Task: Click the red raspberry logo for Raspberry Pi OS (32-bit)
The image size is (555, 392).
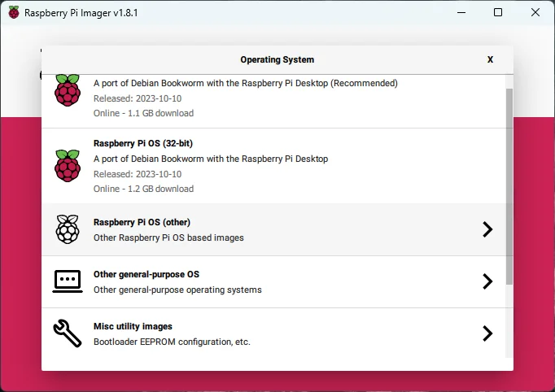Action: pyautogui.click(x=68, y=166)
